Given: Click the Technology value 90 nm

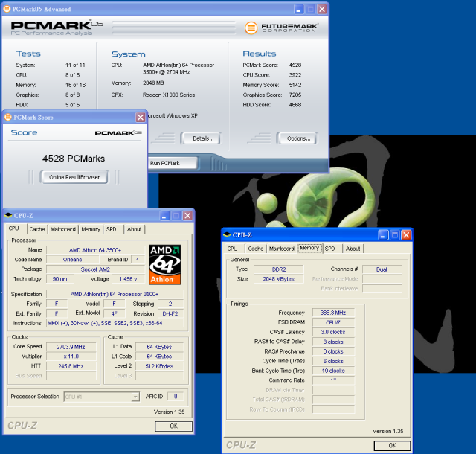Looking at the screenshot, I should (x=59, y=279).
